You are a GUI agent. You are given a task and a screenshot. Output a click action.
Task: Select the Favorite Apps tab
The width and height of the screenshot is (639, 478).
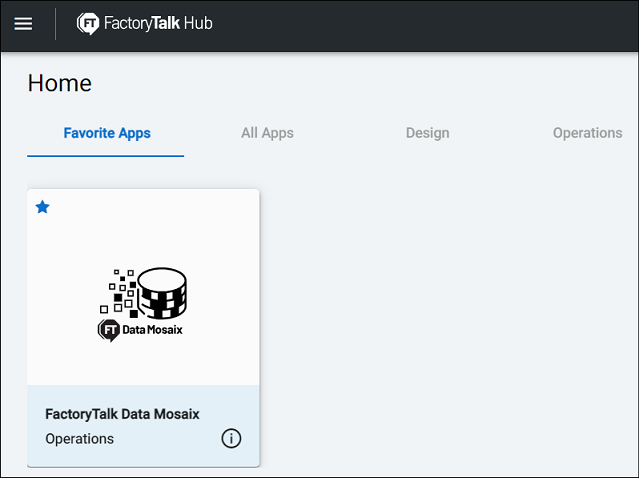[x=107, y=133]
